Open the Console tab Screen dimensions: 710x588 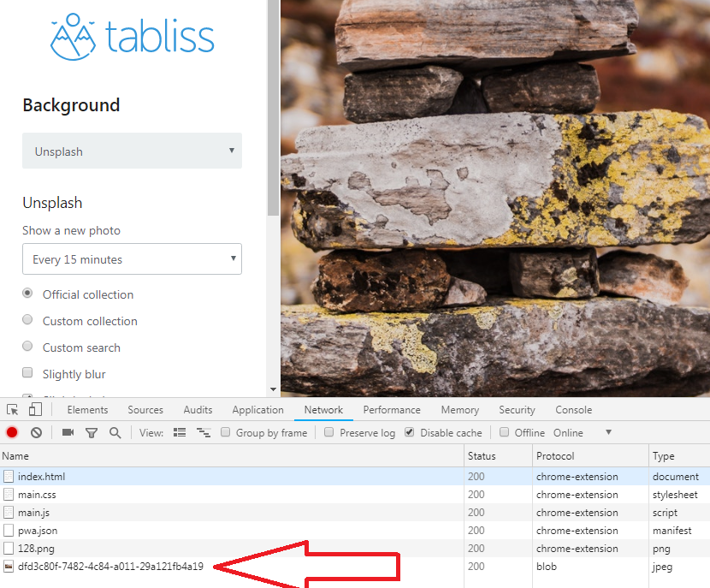point(574,409)
